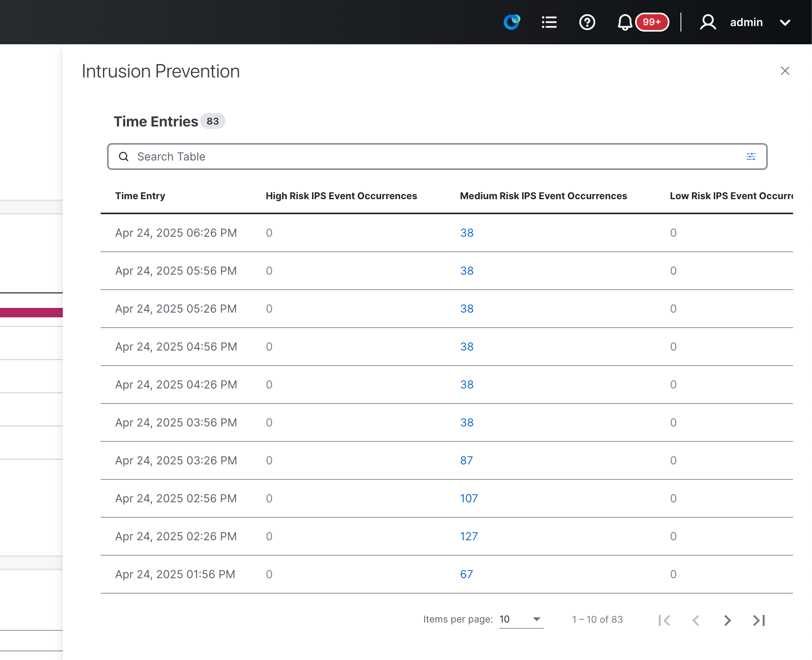Open the blue swirl assistant icon
This screenshot has height=660, width=812.
[511, 22]
